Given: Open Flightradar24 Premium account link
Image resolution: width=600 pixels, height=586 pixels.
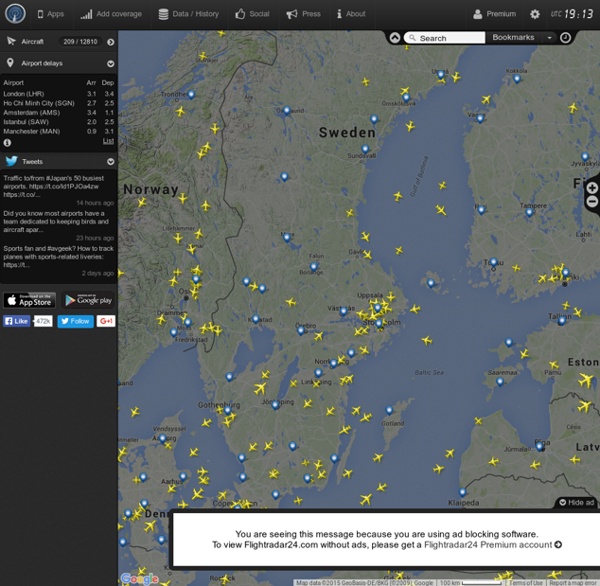Looking at the screenshot, I should point(493,545).
